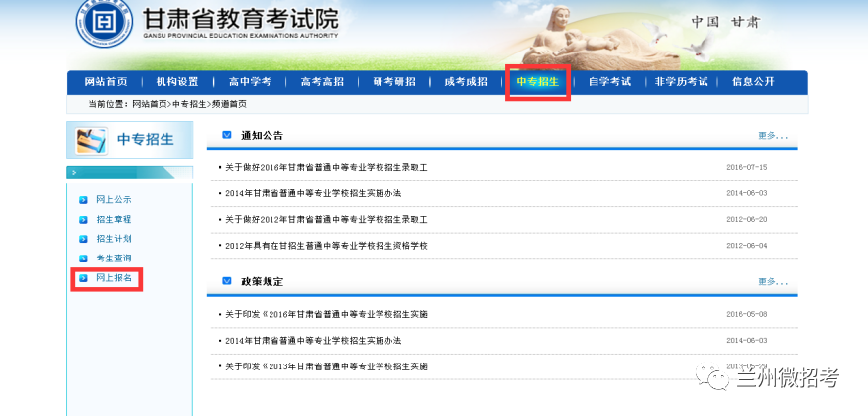
Task: Open 2014年甘肃省普通中等专业学校招生实施办法 under 政策规定
Action: (313, 340)
